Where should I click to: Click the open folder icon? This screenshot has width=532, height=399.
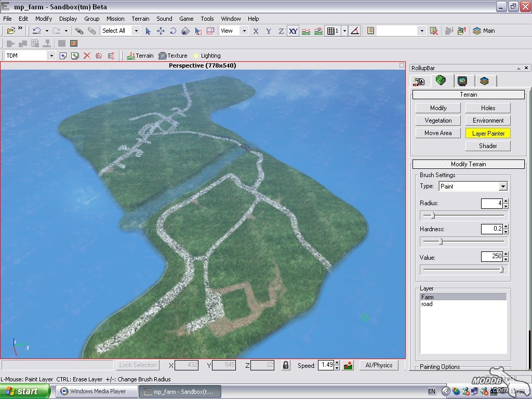pyautogui.click(x=11, y=31)
